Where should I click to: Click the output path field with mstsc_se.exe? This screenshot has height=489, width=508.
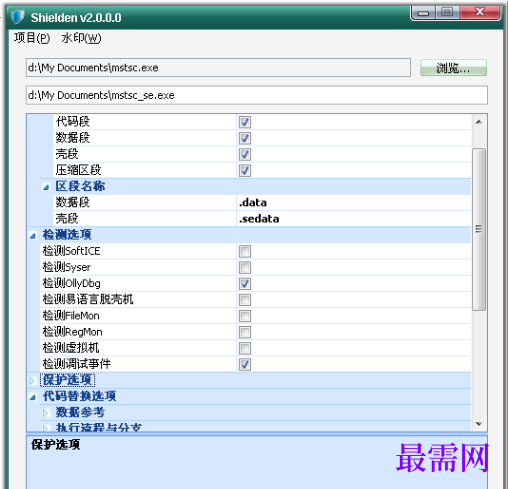pos(257,95)
